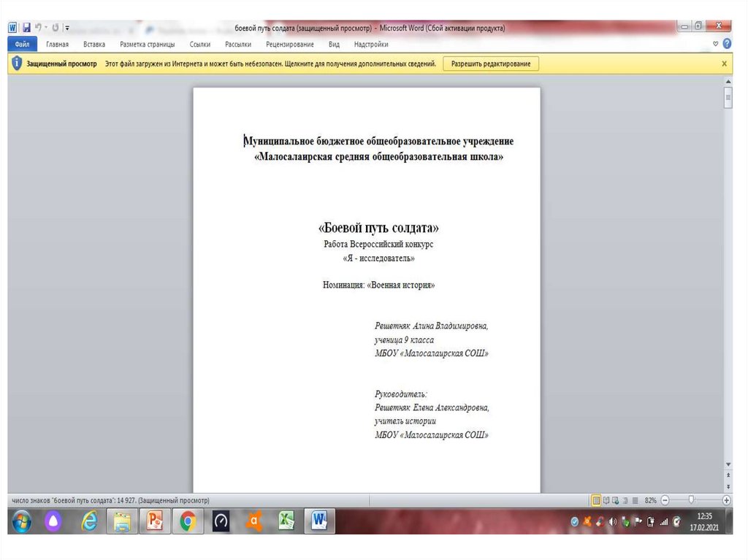
Task: Click the Save icon in quick access toolbar
Action: click(x=27, y=28)
